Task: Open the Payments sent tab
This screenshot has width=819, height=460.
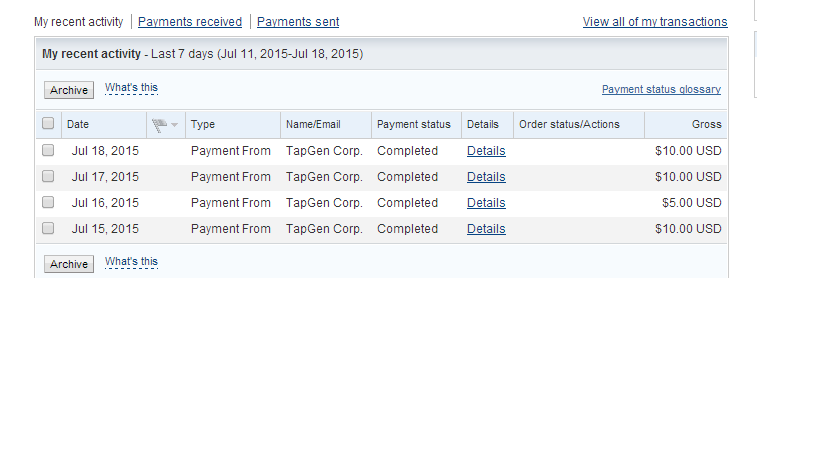Action: pos(298,22)
